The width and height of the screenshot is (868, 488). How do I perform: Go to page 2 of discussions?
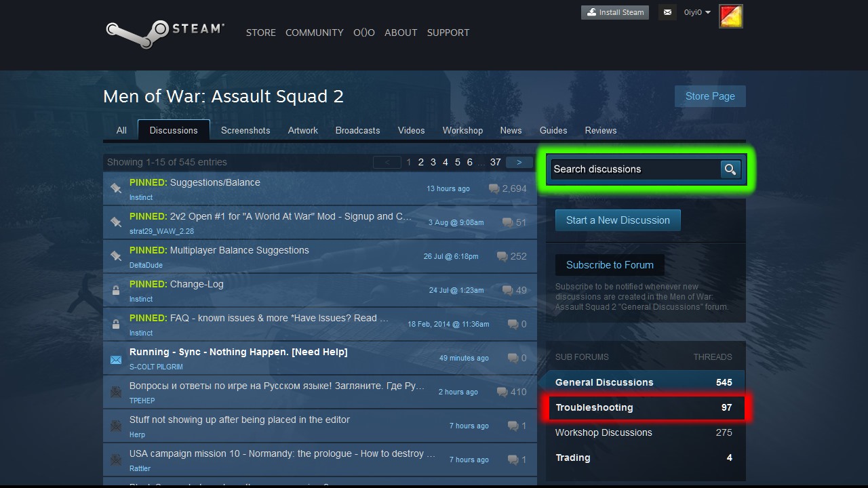coord(420,162)
